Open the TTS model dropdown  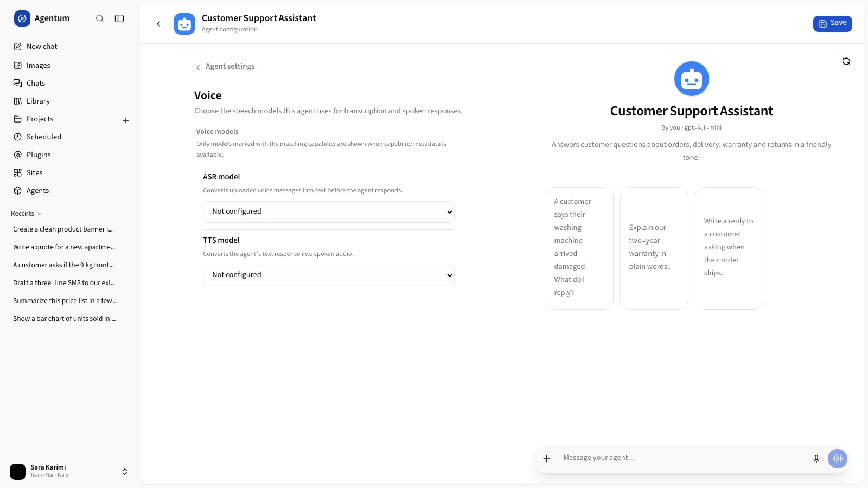pyautogui.click(x=329, y=275)
